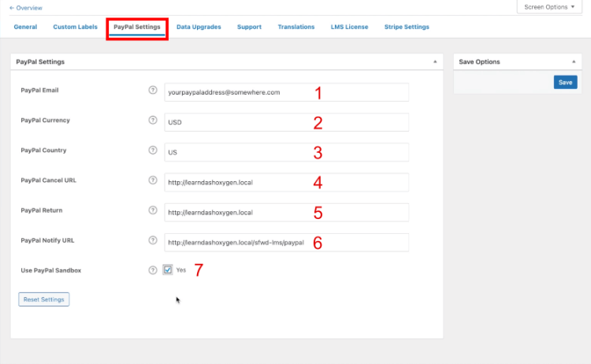Click the PayPal Notify URL label
The height and width of the screenshot is (364, 591).
click(47, 240)
